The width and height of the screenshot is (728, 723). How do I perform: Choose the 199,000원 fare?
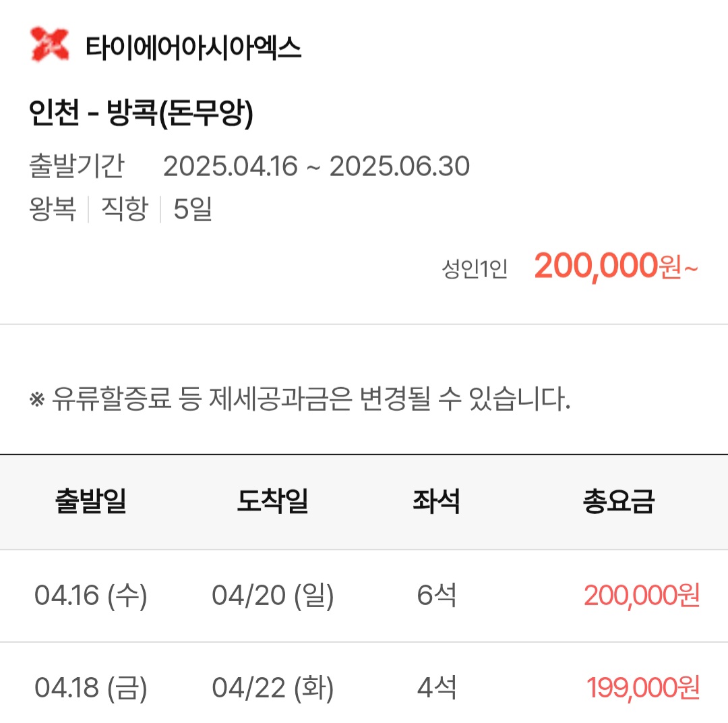click(x=643, y=688)
